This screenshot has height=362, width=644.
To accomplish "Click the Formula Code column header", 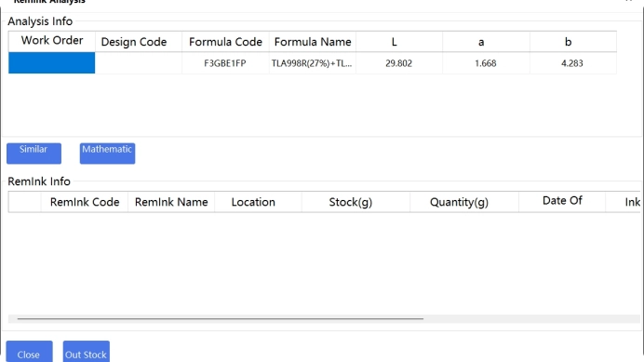I will (225, 42).
